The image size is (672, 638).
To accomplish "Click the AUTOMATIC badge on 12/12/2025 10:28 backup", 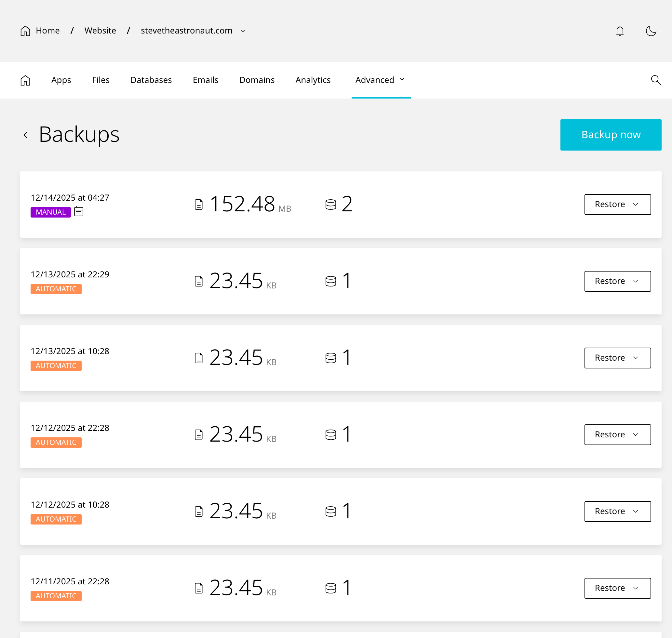I will click(56, 519).
